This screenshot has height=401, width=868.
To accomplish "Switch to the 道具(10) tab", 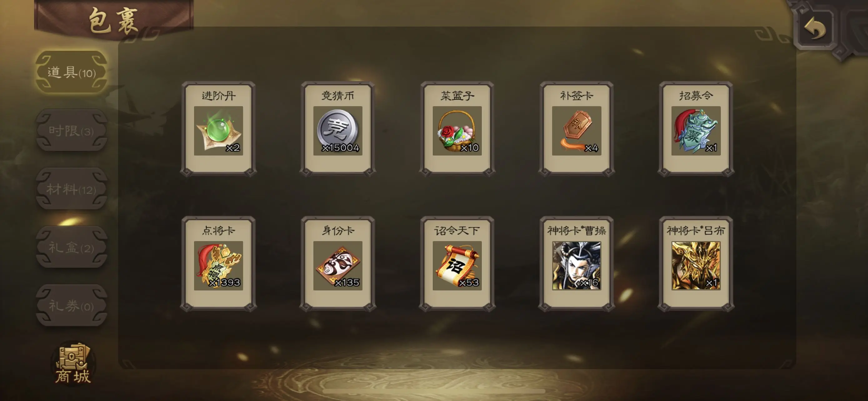I will (x=72, y=72).
